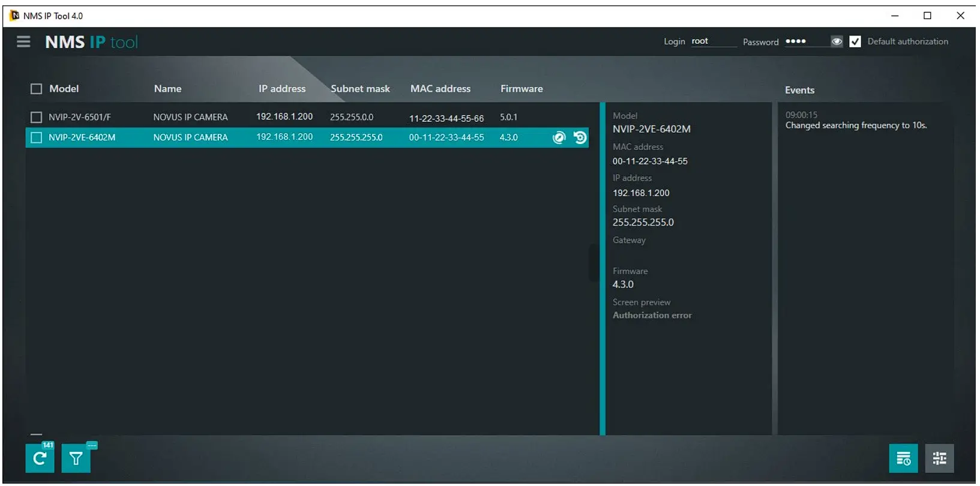
Task: Open the device filter
Action: (x=76, y=458)
